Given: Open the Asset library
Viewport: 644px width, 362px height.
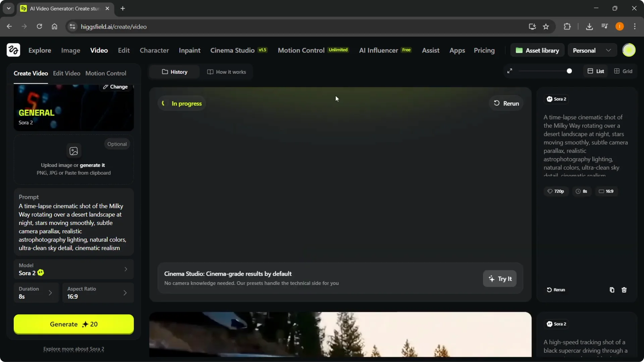Looking at the screenshot, I should point(537,50).
